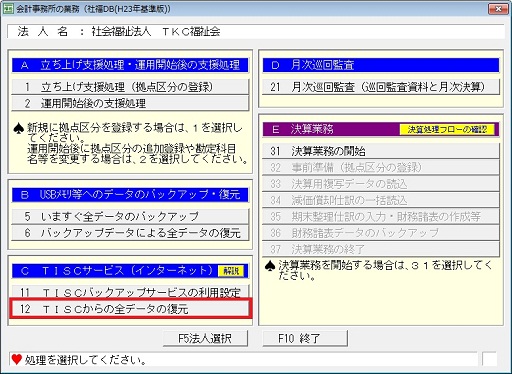The height and width of the screenshot is (374, 512).
Task: Open 2 運用開始後の支援処理
Action: click(130, 103)
